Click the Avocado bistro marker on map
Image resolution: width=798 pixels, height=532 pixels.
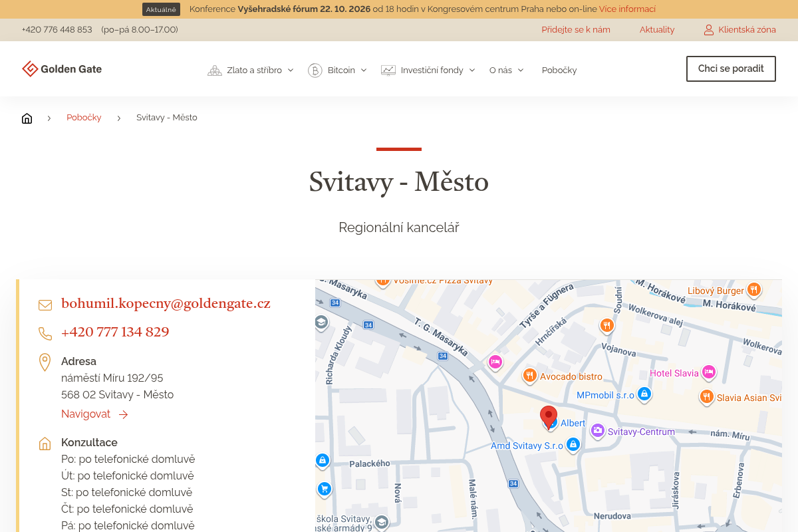[x=529, y=376]
